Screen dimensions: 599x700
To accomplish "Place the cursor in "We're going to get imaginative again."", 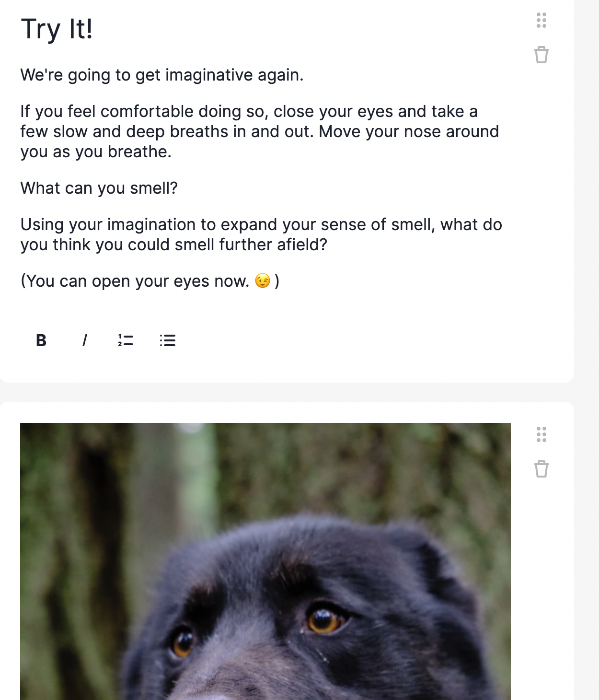I will [x=162, y=75].
